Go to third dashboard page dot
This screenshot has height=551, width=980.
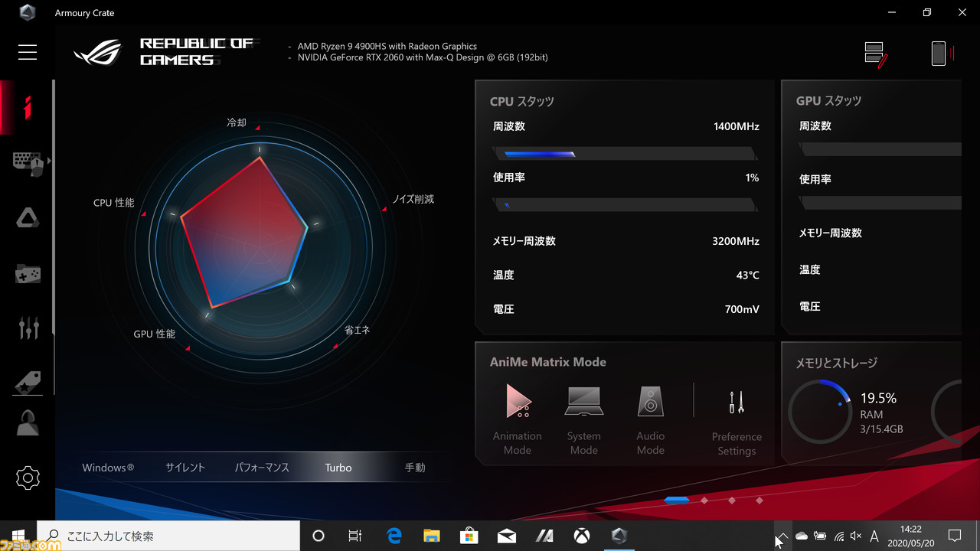pos(731,500)
